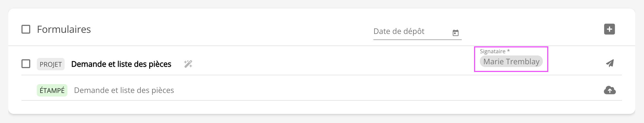The width and height of the screenshot is (644, 123).
Task: Send the form with the paper plane icon
Action: [610, 63]
